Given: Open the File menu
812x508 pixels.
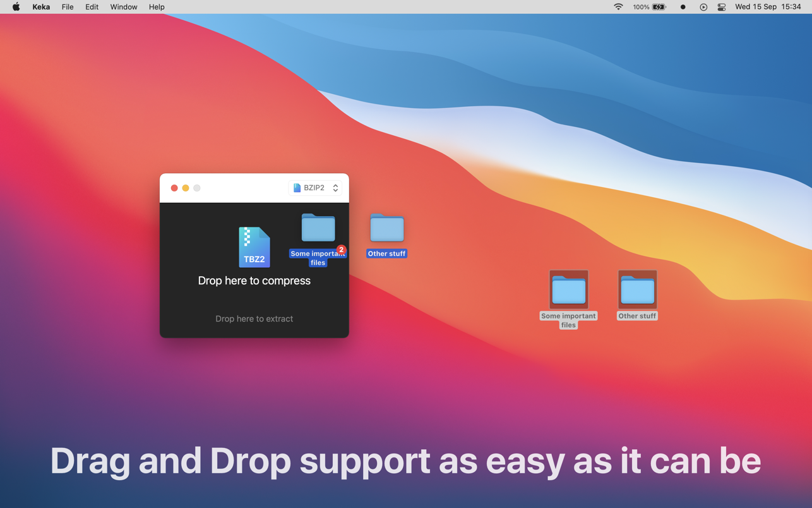Looking at the screenshot, I should (68, 7).
